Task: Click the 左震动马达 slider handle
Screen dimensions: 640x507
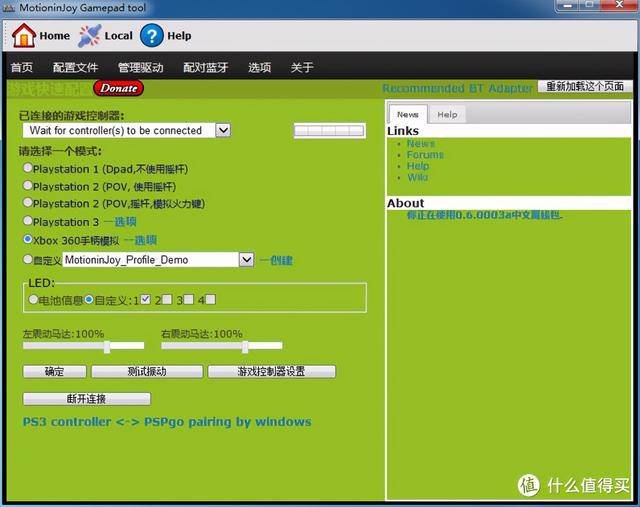Action: [x=107, y=347]
